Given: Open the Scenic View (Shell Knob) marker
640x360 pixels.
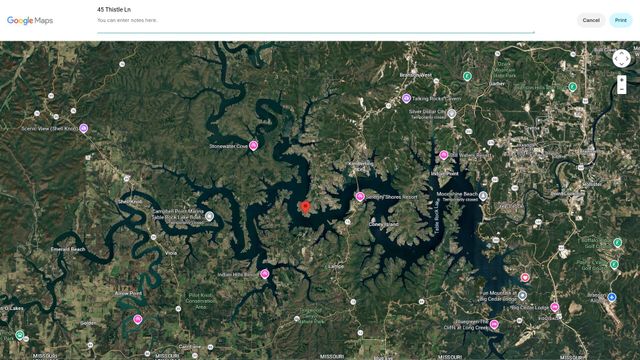Looking at the screenshot, I should (84, 129).
